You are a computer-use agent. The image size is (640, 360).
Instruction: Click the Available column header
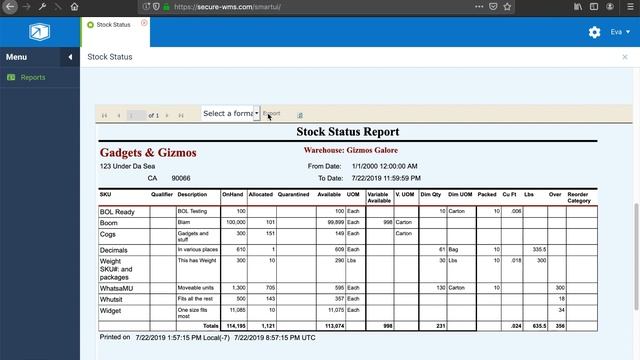(329, 195)
